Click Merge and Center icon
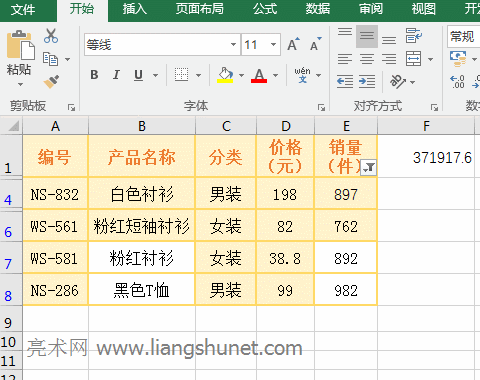The width and height of the screenshot is (480, 380). 414,59
